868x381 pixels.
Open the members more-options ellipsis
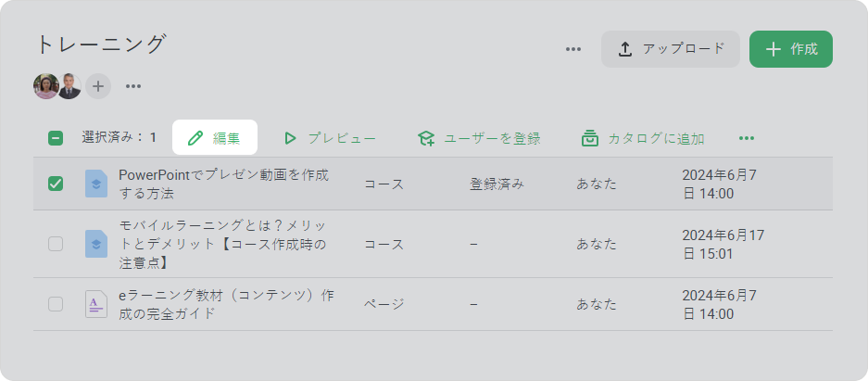pyautogui.click(x=132, y=86)
